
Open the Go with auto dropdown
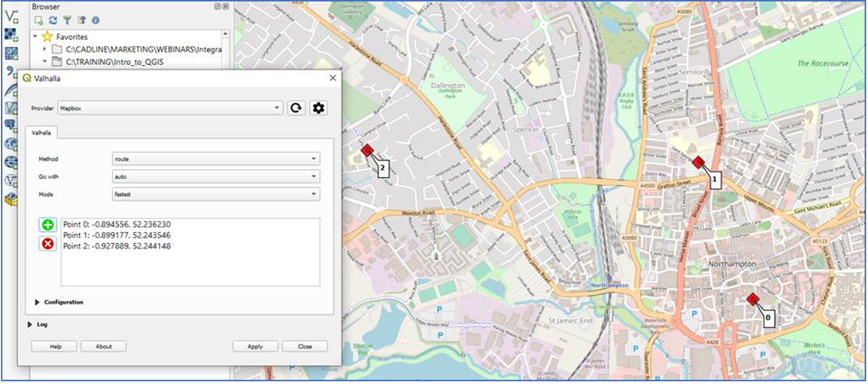[x=216, y=176]
